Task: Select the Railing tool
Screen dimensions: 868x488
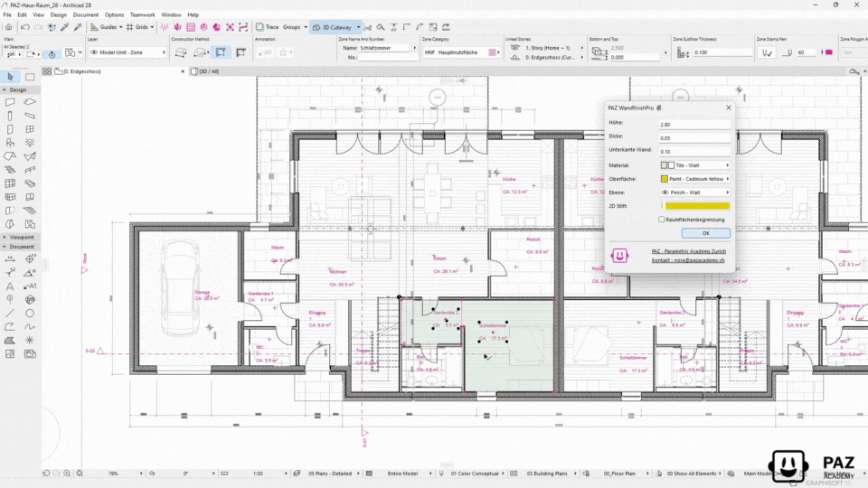Action: [30, 170]
